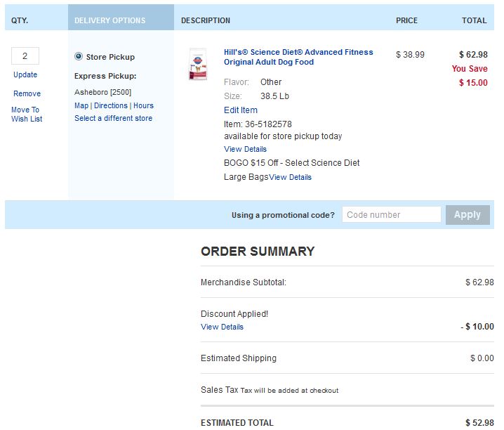
Task: Click the Delivery Options column header
Action: 121,18
